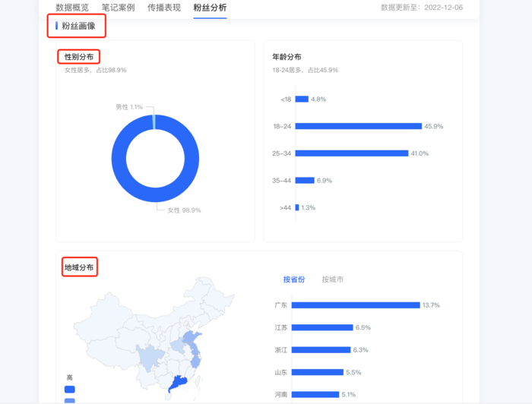Click the dark blue 高 legend swatch

tap(70, 390)
